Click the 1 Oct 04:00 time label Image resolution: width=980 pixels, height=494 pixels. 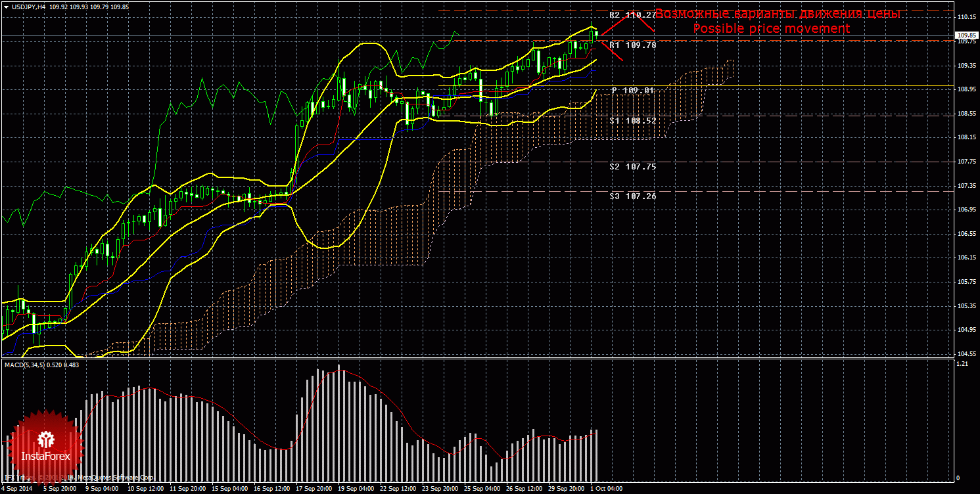[605, 489]
